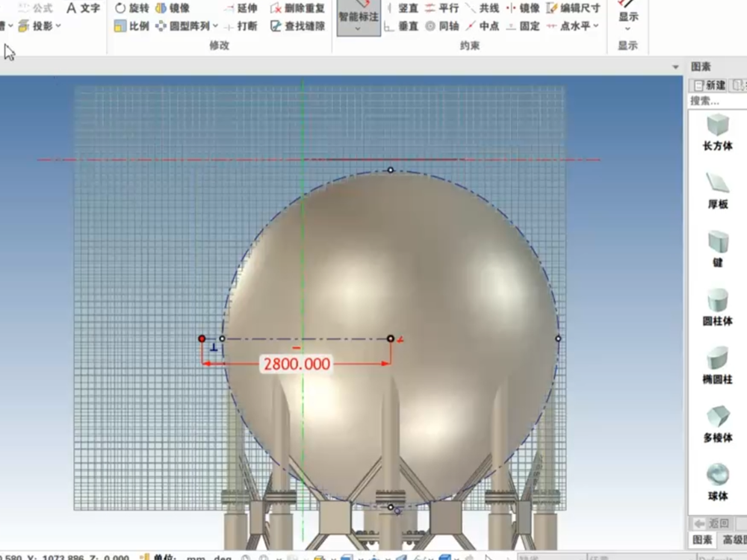The image size is (747, 560).
Task: Select the 查找缝隙 (find gaps) tool
Action: coord(297,26)
